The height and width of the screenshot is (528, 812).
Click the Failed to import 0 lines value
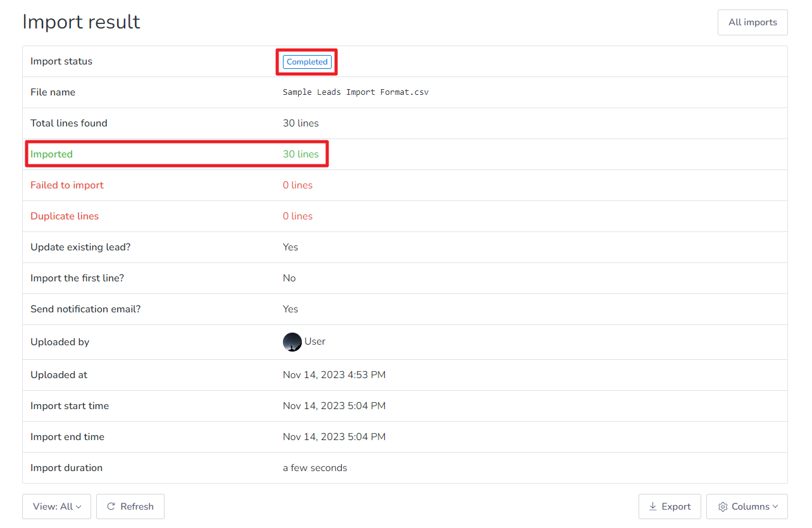pos(297,185)
